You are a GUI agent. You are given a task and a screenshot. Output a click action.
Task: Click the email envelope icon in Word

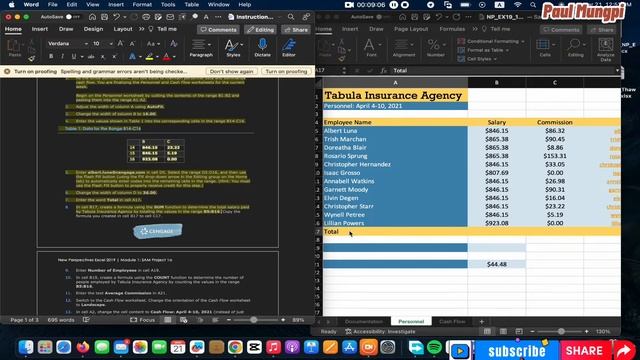point(170,17)
